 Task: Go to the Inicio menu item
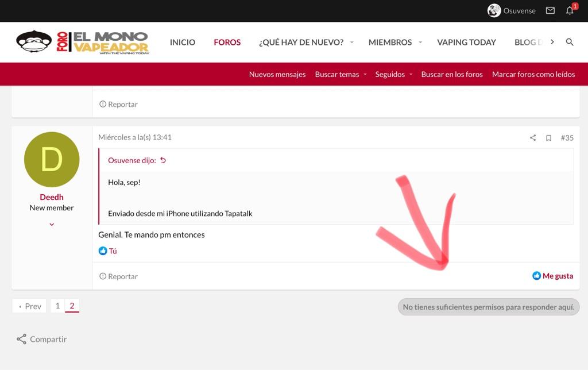tap(183, 42)
